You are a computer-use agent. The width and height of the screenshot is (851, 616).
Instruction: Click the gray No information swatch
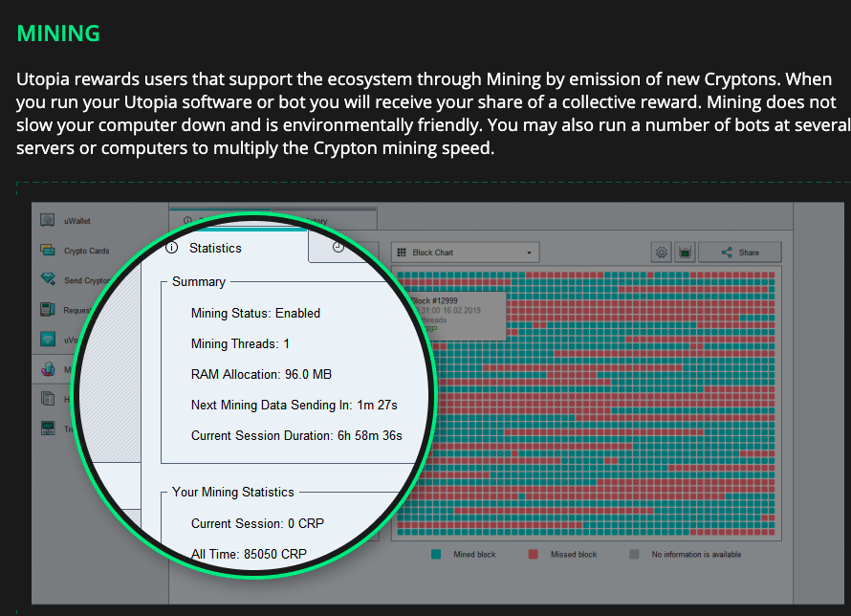634,554
